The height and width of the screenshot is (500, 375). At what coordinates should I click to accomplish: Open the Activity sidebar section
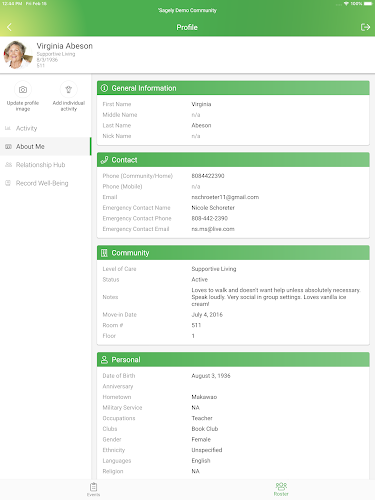pos(46,128)
